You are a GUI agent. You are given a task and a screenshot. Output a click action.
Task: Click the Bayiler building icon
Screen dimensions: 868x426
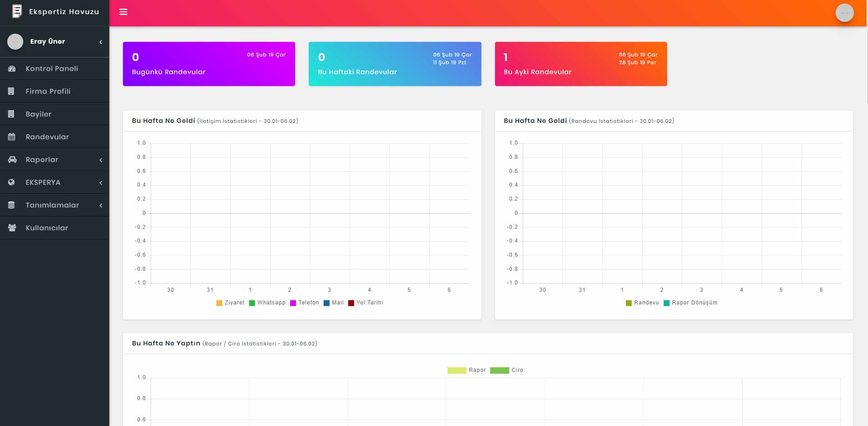[11, 114]
